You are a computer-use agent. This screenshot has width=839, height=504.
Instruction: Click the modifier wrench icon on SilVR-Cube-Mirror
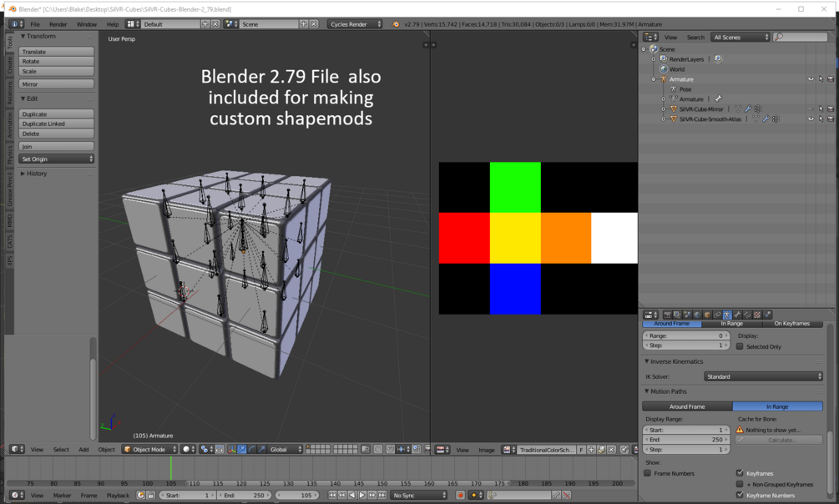748,108
